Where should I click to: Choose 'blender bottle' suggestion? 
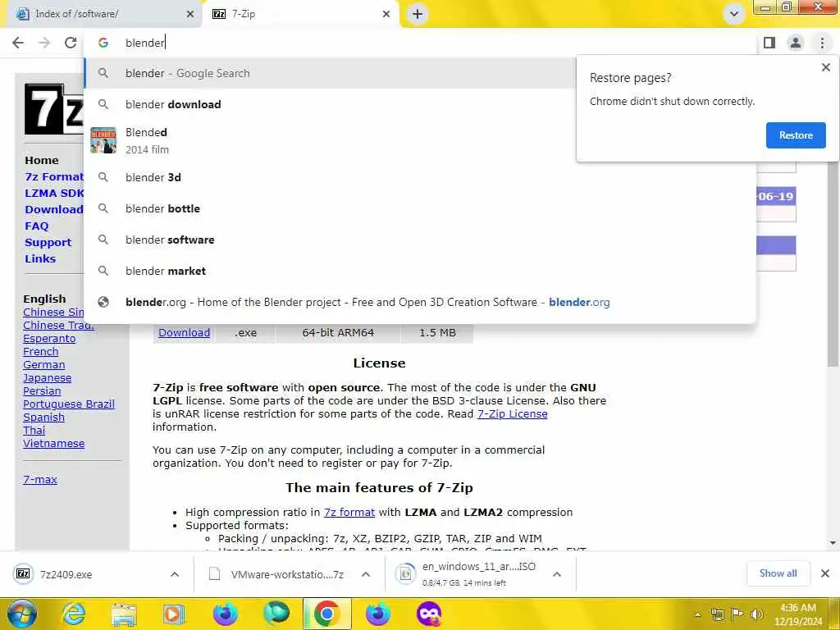(420, 208)
